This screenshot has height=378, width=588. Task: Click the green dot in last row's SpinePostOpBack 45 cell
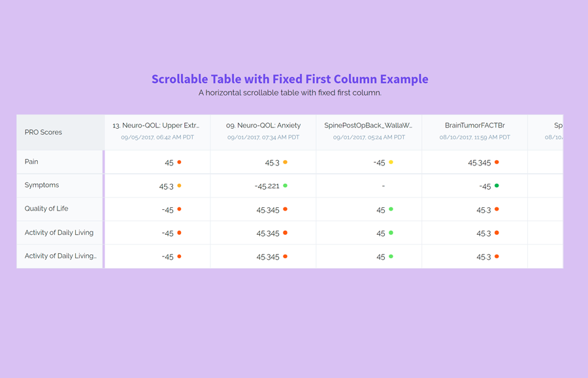point(393,256)
